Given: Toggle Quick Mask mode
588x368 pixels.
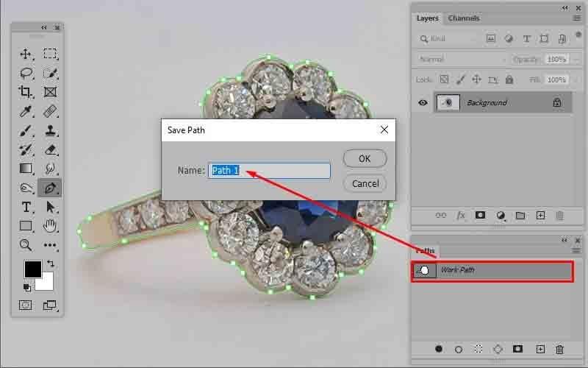Looking at the screenshot, I should pos(26,305).
